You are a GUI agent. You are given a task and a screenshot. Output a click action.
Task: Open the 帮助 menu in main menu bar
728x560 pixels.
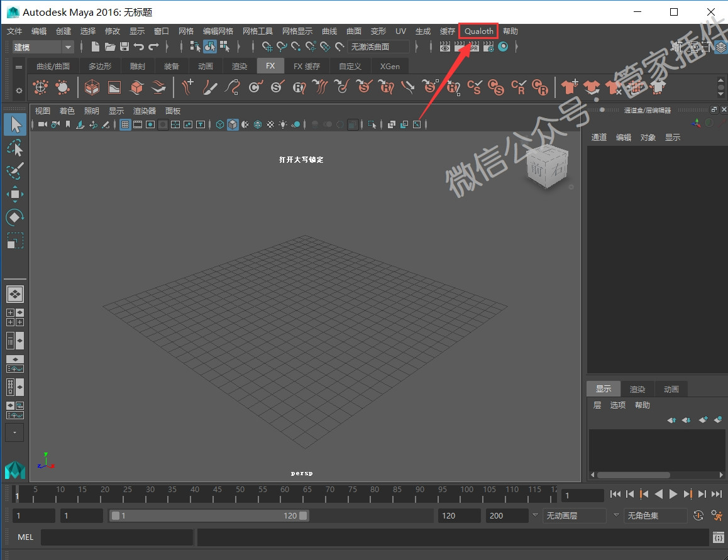510,31
